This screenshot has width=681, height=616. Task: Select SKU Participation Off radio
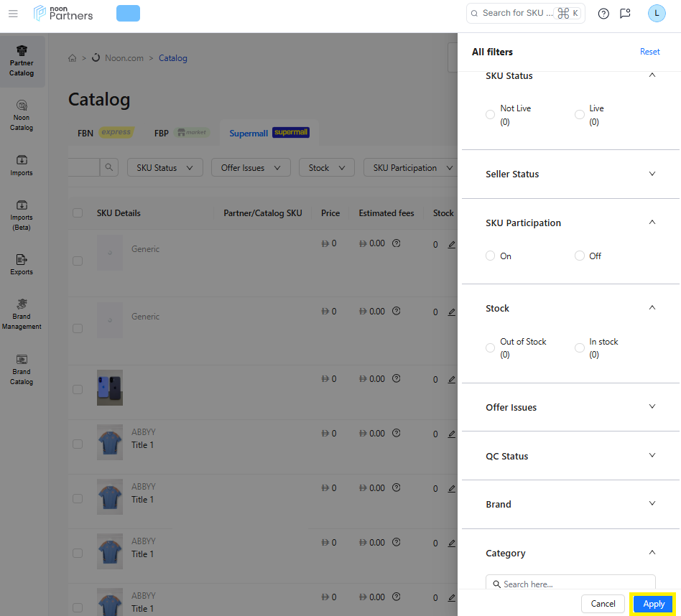[x=580, y=256]
